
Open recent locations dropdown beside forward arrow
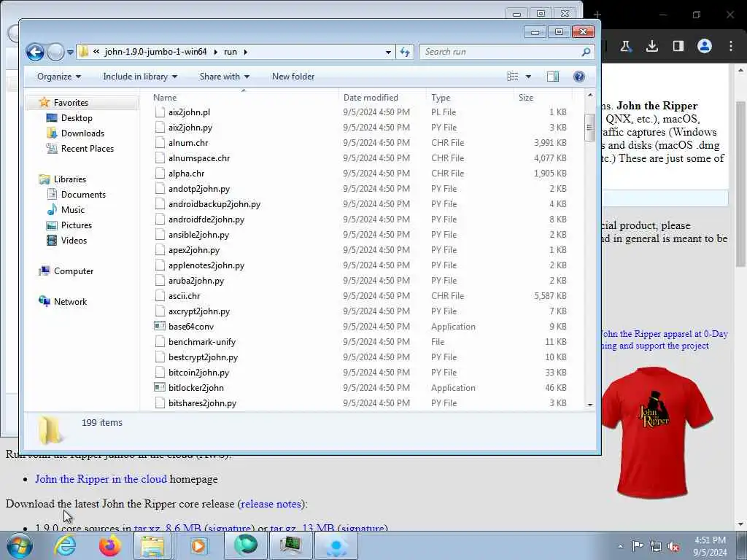click(70, 52)
